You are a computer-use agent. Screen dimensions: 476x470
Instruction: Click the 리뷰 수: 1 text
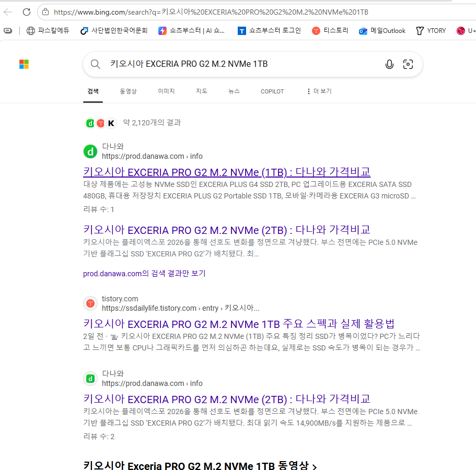(99, 209)
